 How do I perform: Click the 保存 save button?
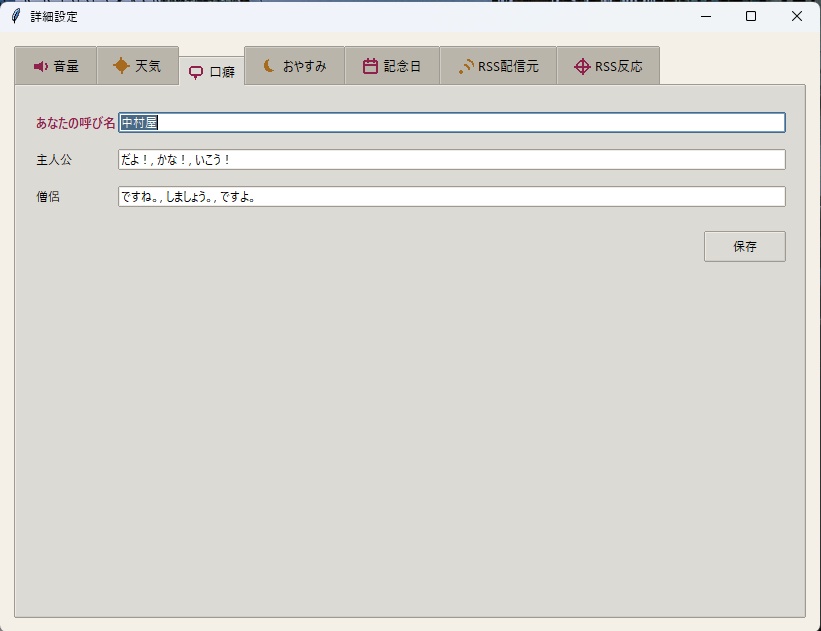745,246
